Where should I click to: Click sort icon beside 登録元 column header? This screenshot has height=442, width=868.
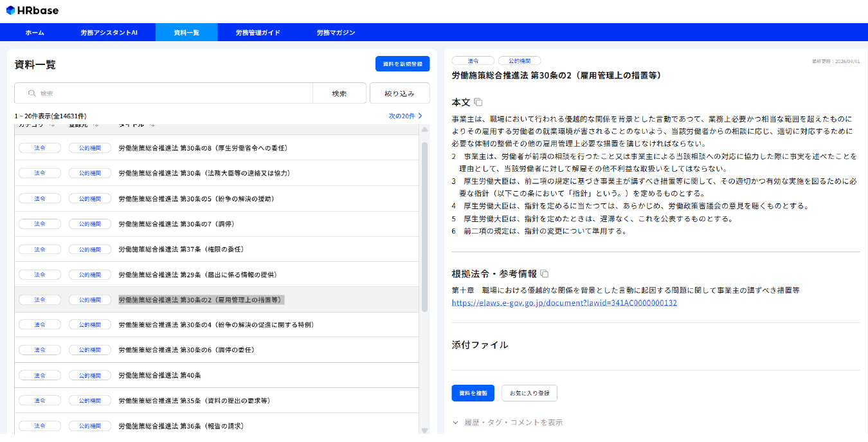pyautogui.click(x=95, y=125)
